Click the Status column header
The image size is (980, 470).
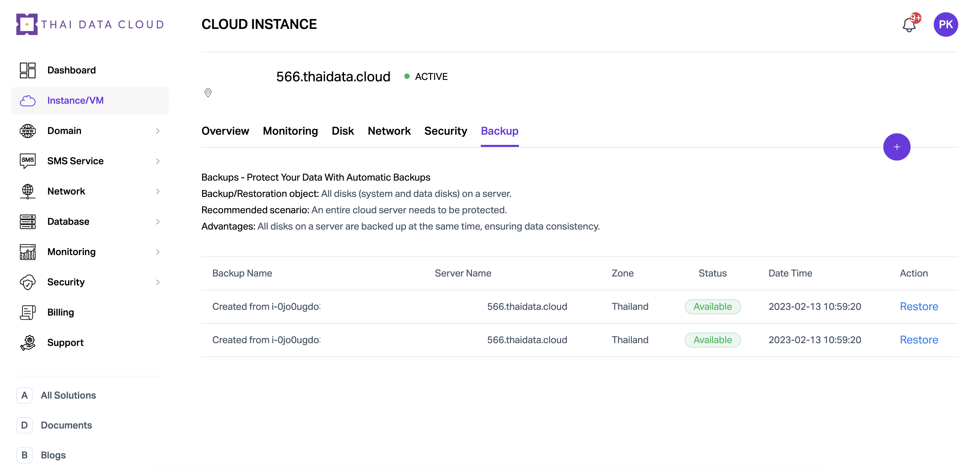[x=712, y=273]
